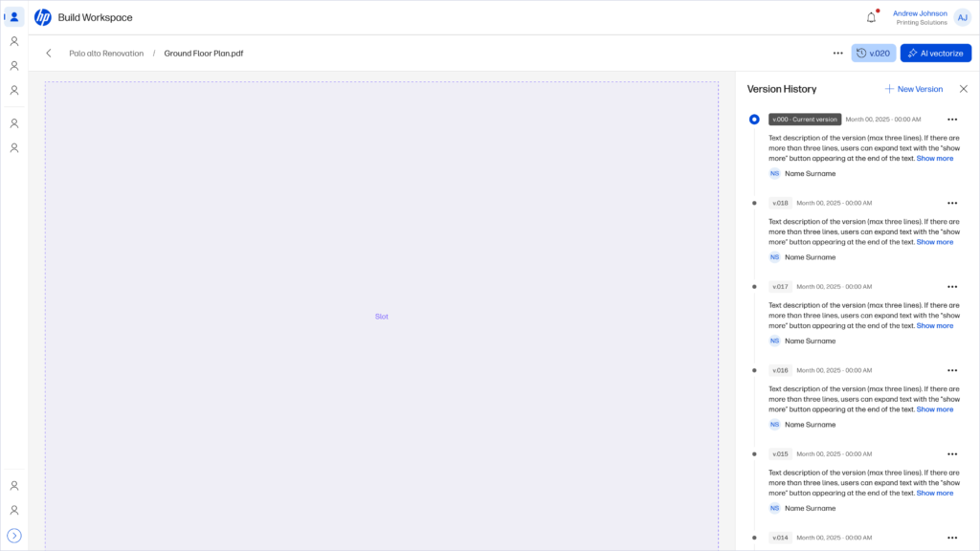Image resolution: width=980 pixels, height=551 pixels.
Task: Close the Version History panel
Action: [x=964, y=89]
